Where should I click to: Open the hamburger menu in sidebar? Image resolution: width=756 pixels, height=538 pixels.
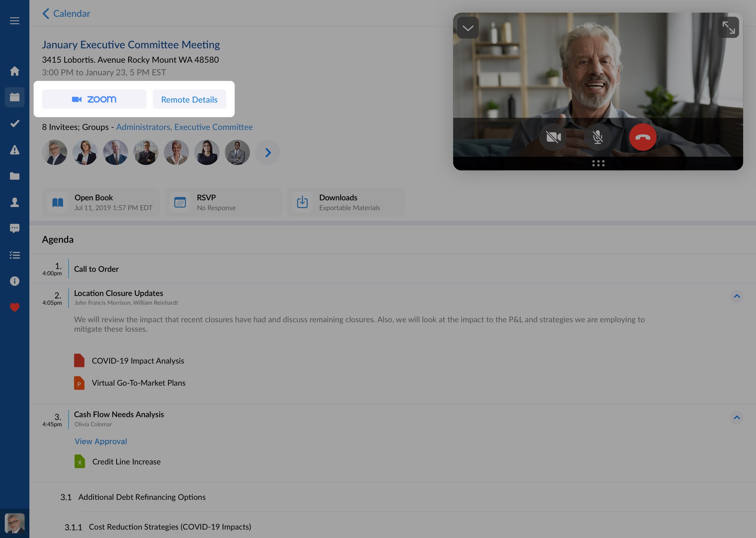click(14, 21)
